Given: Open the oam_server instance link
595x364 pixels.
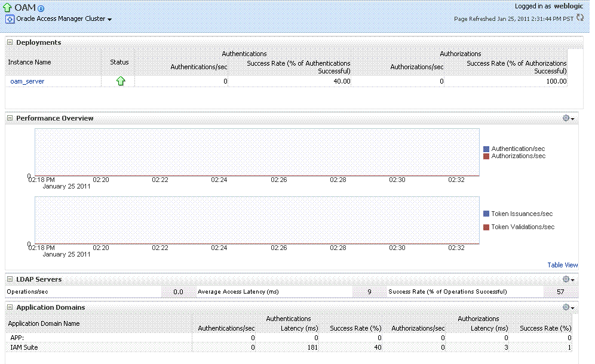Looking at the screenshot, I should point(26,81).
